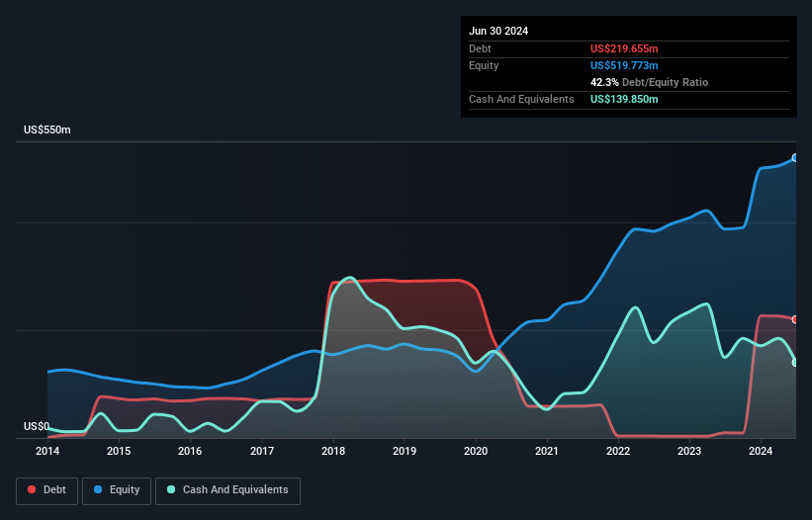This screenshot has width=812, height=520.
Task: Click the 2018 x-axis label
Action: pos(333,451)
